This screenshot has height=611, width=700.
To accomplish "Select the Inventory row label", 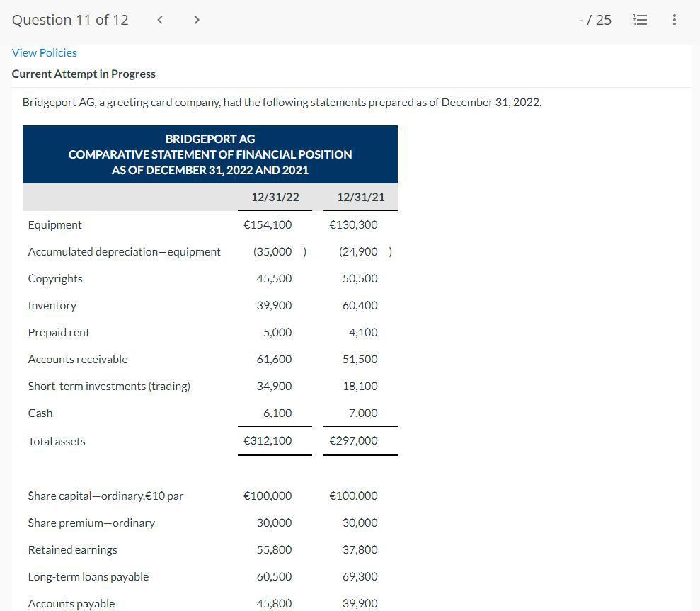I will pyautogui.click(x=52, y=306).
